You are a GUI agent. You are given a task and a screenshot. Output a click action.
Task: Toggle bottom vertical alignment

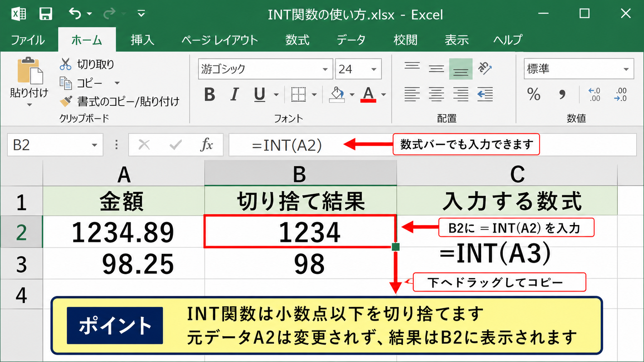(x=461, y=69)
